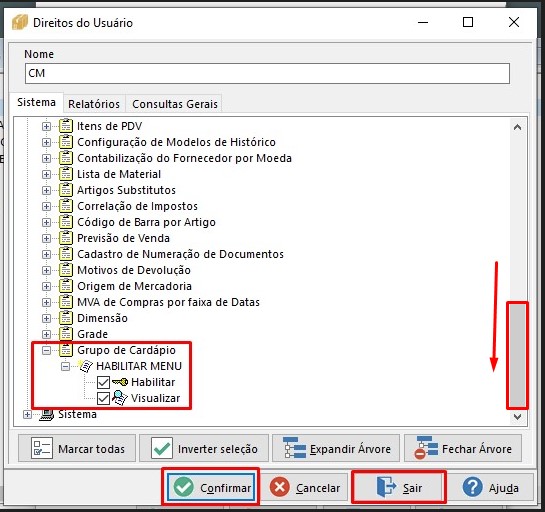Click the MVA de Compras document icon

click(66, 302)
